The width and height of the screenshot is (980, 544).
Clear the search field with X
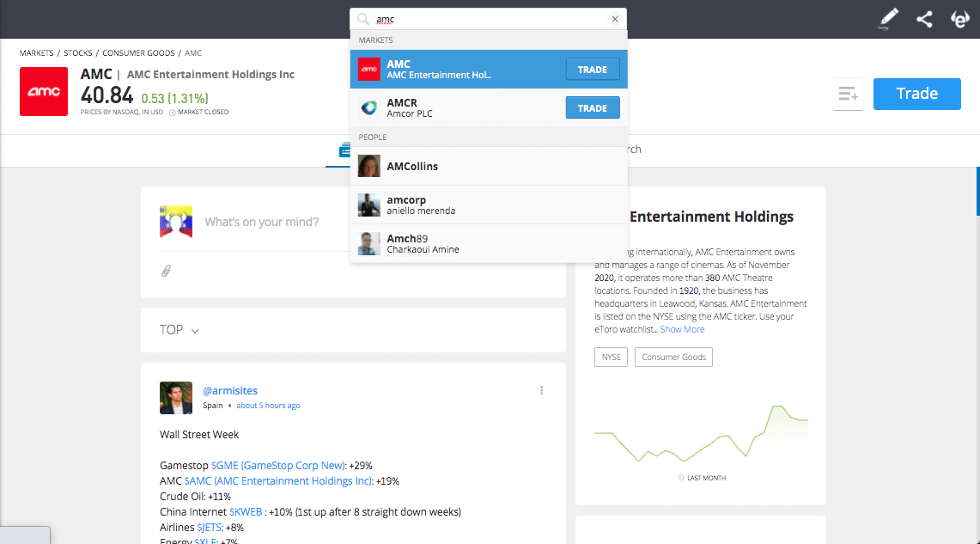[x=615, y=19]
